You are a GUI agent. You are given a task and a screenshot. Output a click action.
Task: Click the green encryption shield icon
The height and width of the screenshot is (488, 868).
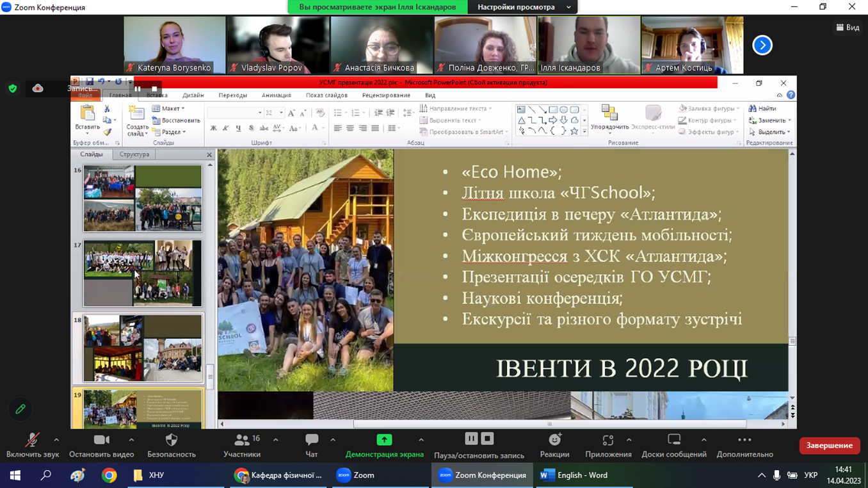click(x=13, y=88)
